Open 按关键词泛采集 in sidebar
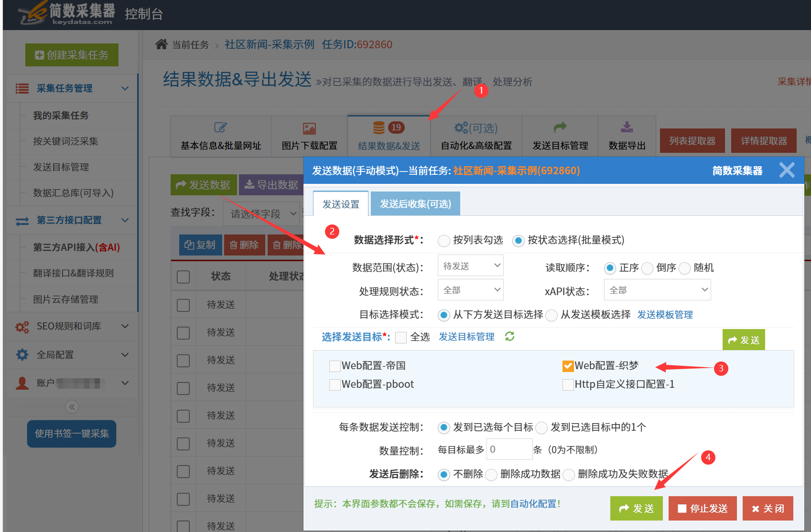811x532 pixels. (65, 141)
